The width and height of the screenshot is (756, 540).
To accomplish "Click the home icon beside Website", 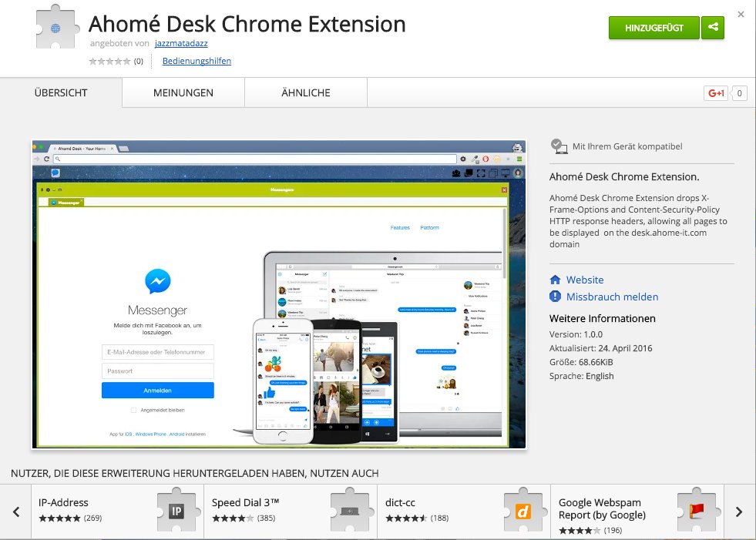I will (555, 280).
